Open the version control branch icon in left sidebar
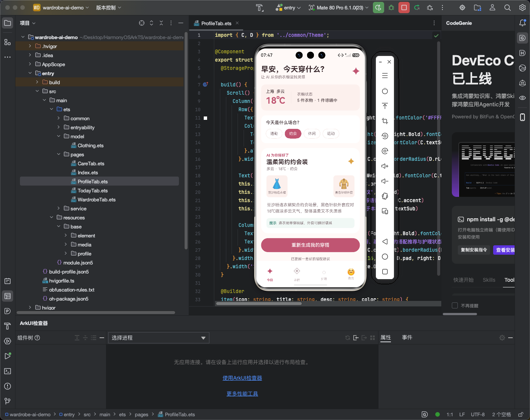This screenshot has width=530, height=420. (x=8, y=401)
